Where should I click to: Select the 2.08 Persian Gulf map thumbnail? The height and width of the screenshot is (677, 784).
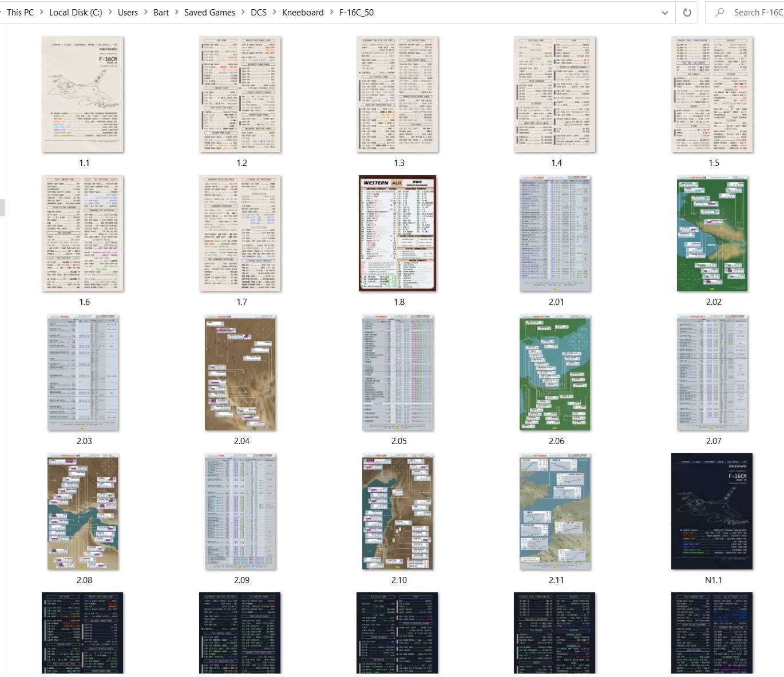(x=83, y=512)
